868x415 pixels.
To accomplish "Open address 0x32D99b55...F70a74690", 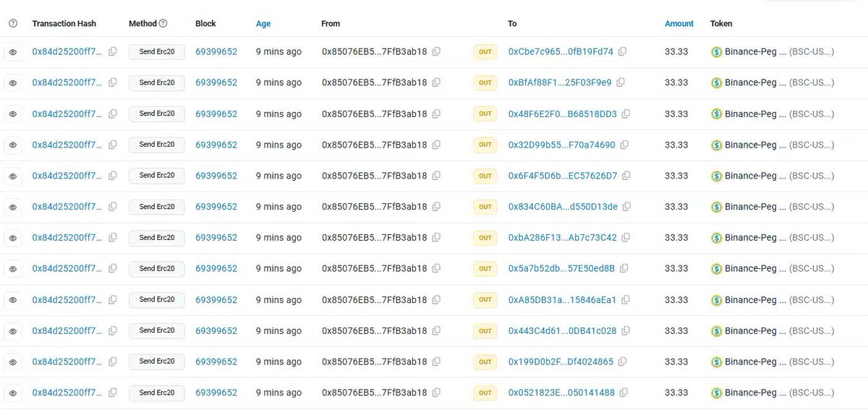I will pyautogui.click(x=562, y=145).
